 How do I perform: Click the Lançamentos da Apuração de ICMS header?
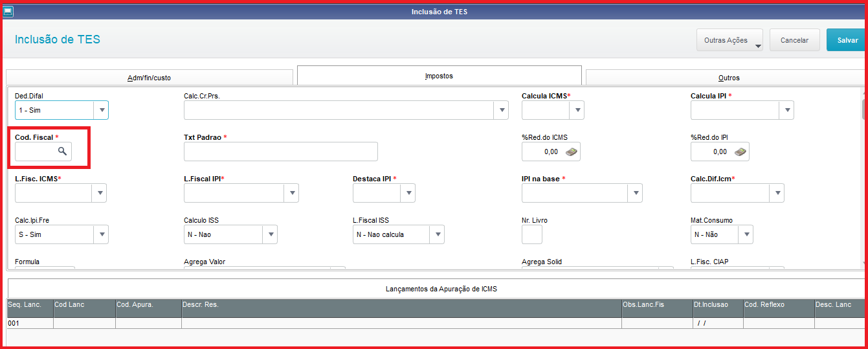point(440,289)
